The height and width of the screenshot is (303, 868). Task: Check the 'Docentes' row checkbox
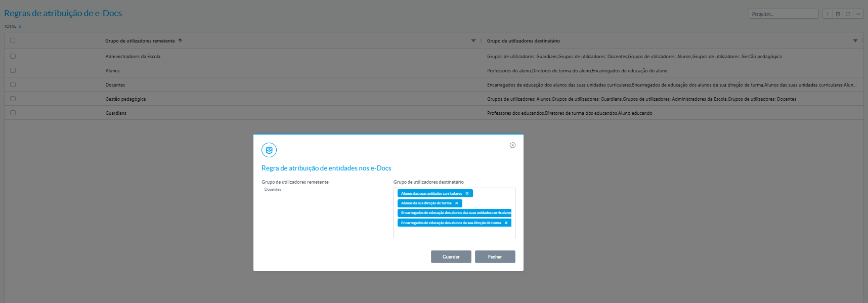13,84
